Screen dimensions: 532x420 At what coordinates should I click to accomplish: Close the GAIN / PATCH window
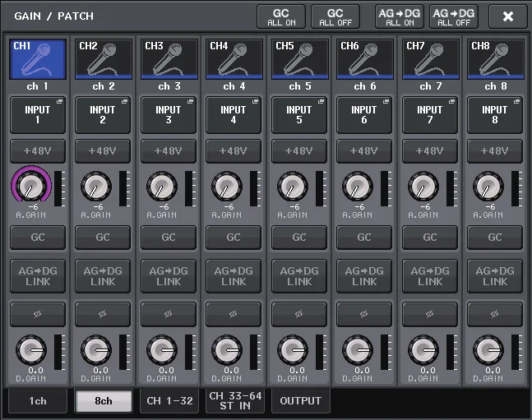[508, 16]
